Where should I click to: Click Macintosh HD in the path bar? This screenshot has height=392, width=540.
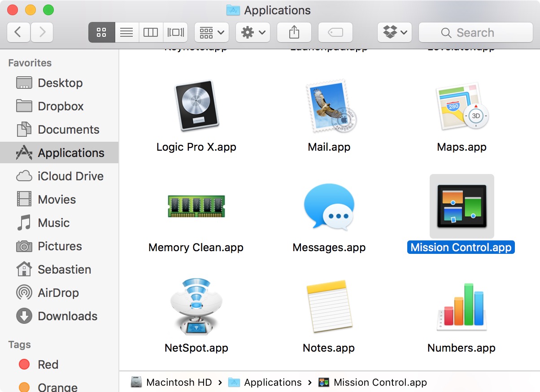179,382
